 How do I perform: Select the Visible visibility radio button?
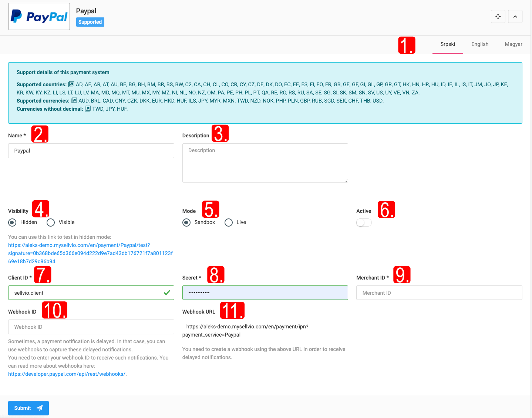pos(51,223)
